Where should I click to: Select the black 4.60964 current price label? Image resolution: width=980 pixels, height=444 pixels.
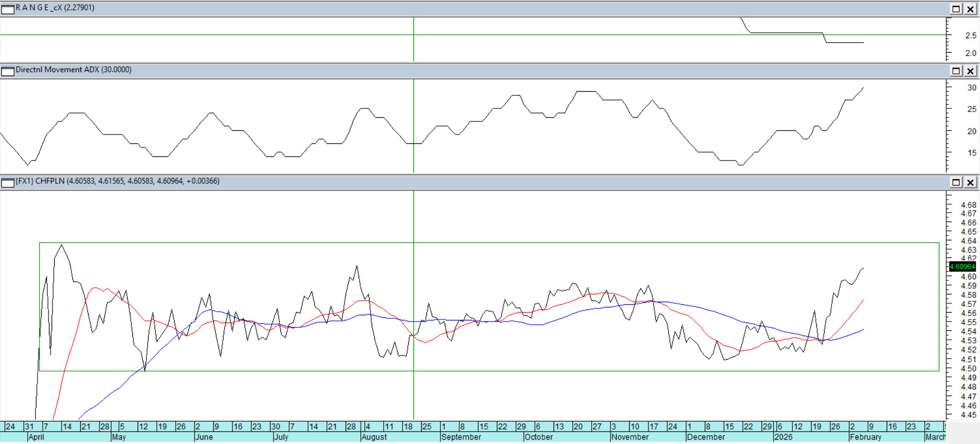(x=962, y=267)
